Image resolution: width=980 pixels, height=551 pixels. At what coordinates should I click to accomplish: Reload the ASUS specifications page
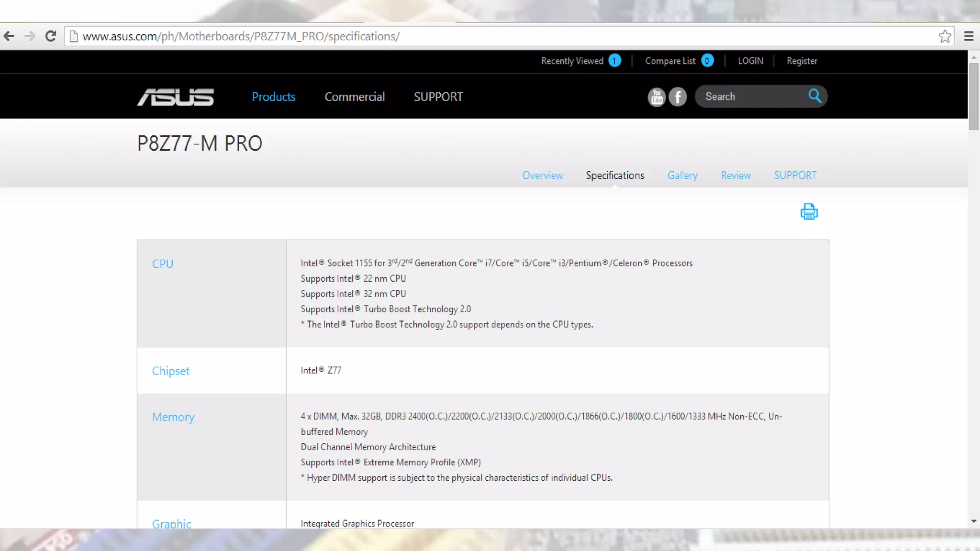pos(51,36)
